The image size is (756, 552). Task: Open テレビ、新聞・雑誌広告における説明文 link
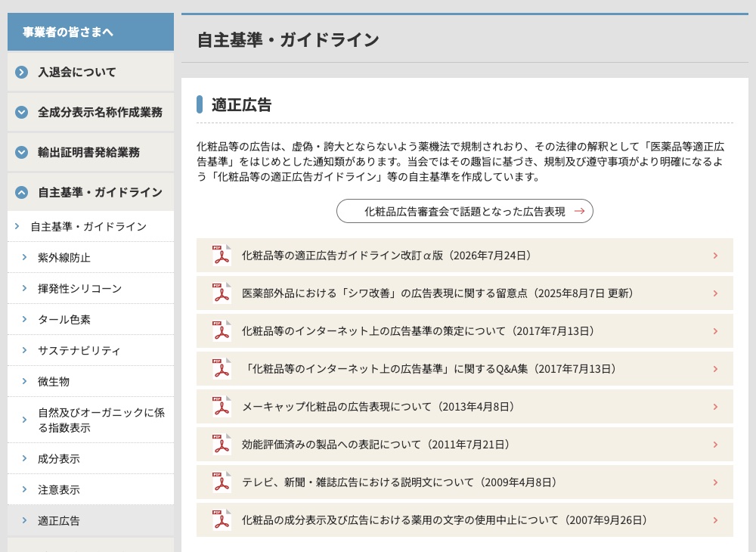(465, 482)
